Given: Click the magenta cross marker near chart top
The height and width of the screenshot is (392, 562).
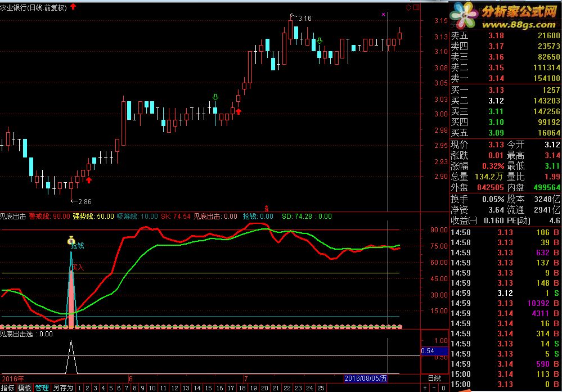Looking at the screenshot, I should pos(383,14).
